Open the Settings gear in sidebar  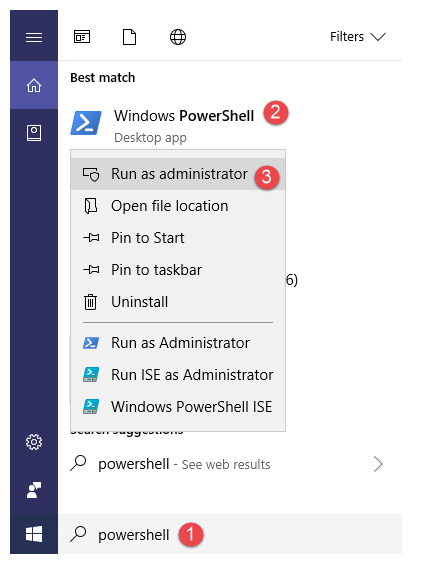[34, 442]
